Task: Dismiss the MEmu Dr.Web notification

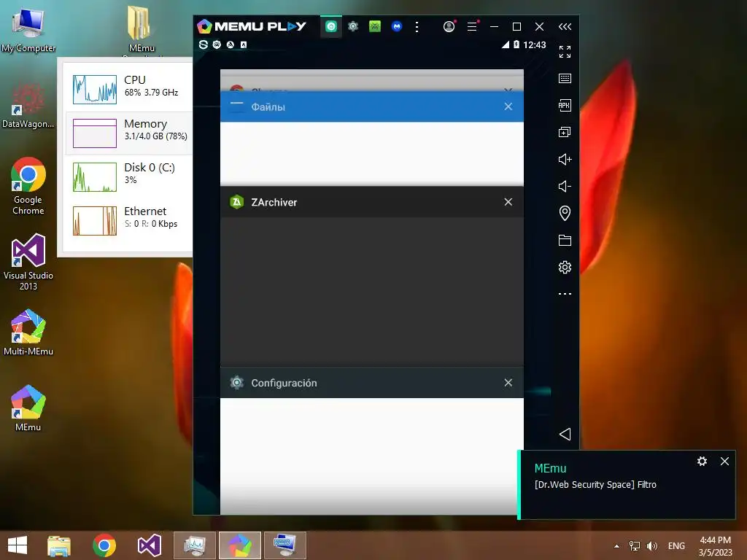Action: (x=724, y=461)
